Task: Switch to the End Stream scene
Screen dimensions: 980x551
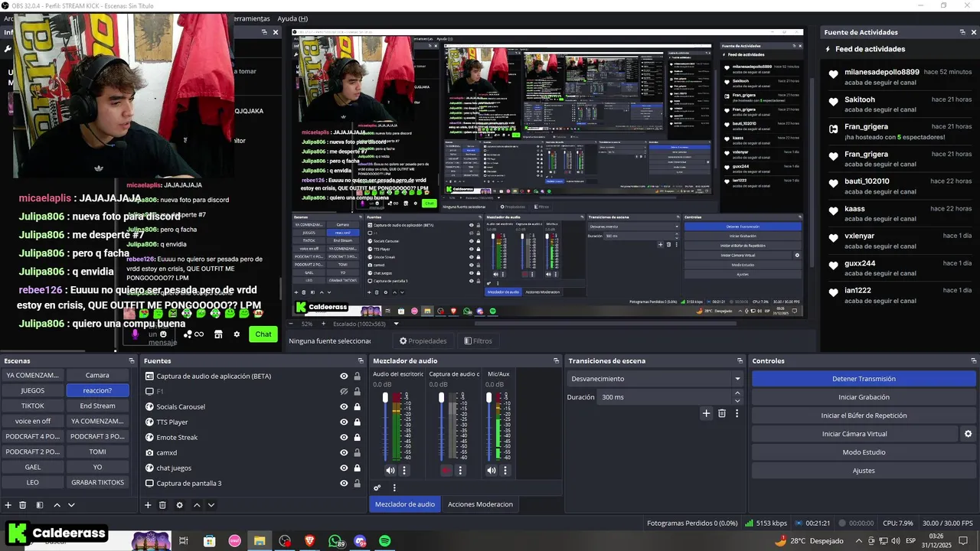Action: (97, 406)
